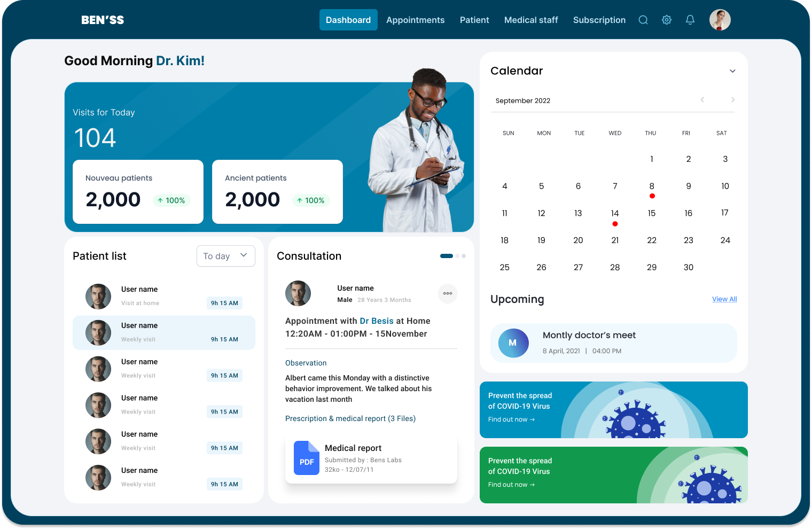The width and height of the screenshot is (812, 529).
Task: Click the Visits for Today count 104
Action: pos(95,138)
